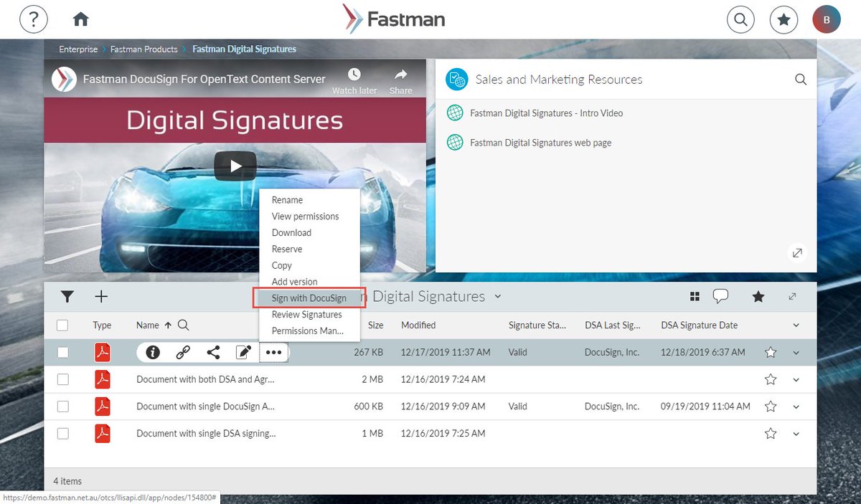Open the PDF icon of 2 MB document

(103, 379)
